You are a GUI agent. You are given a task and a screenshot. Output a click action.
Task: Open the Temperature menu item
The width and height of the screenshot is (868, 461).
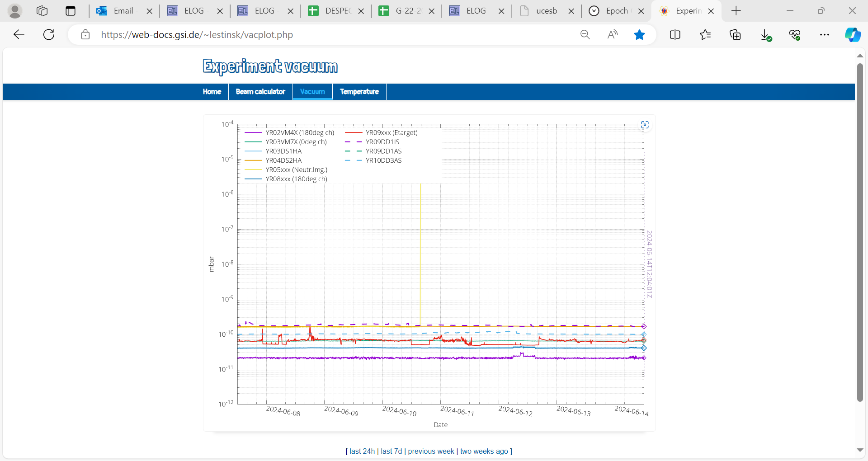click(359, 92)
